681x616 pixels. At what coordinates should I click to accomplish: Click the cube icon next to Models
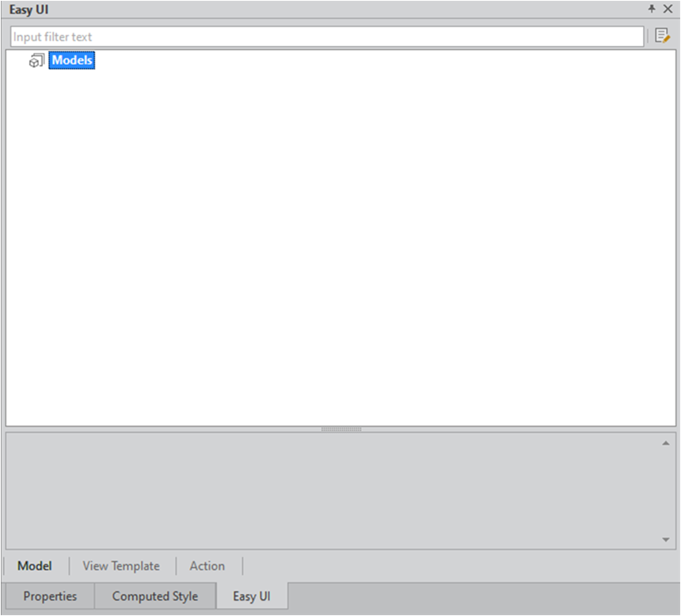point(36,60)
